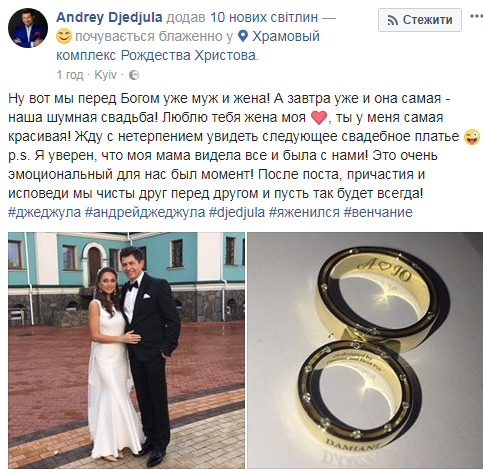Click the globe public audience icon
The height and width of the screenshot is (470, 483).
tap(134, 75)
